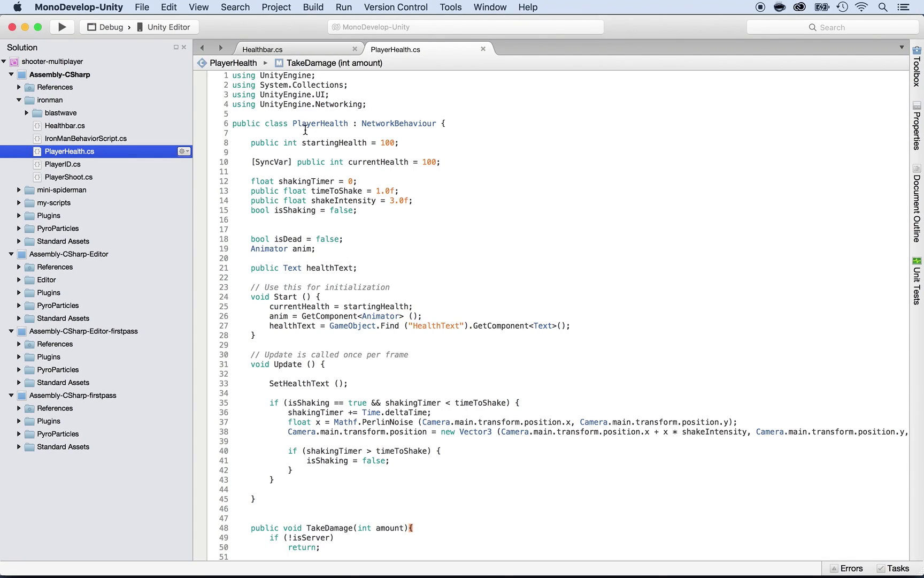Viewport: 924px width, 578px height.
Task: Open Healthbar.cs in the solution tree
Action: (65, 126)
